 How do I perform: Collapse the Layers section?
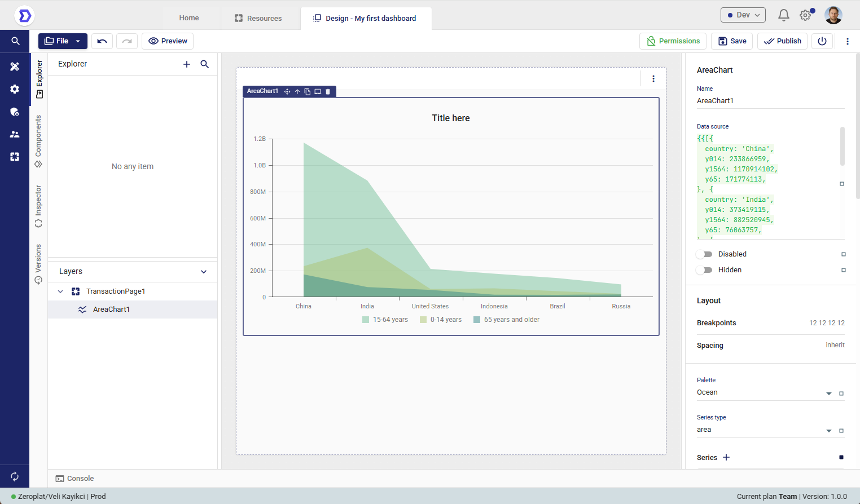[x=204, y=272]
